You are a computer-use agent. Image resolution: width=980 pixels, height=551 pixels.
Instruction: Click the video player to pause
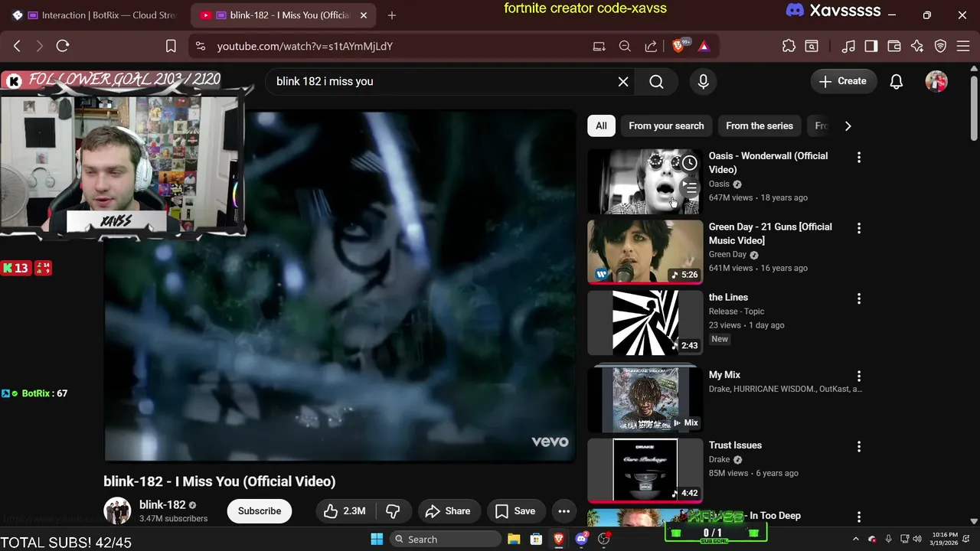(x=341, y=286)
